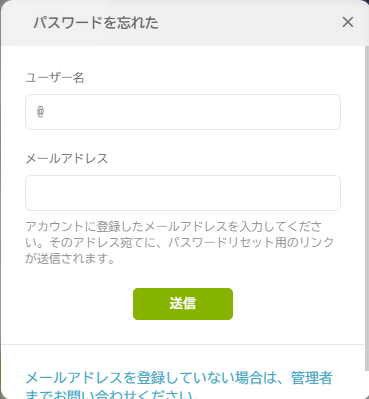Open the 管理者までお問い合わせください link
The width and height of the screenshot is (369, 399).
[x=179, y=387]
